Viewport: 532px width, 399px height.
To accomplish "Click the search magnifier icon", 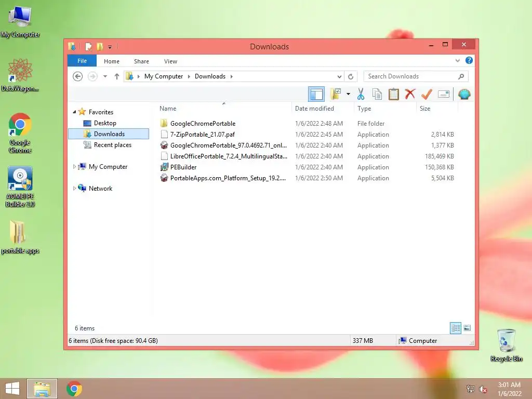I will 461,76.
